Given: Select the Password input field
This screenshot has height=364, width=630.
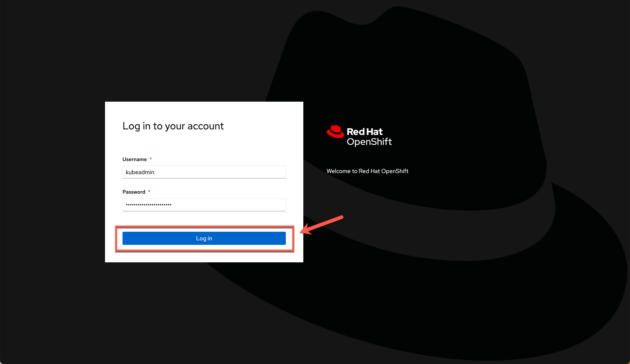Looking at the screenshot, I should click(x=204, y=204).
